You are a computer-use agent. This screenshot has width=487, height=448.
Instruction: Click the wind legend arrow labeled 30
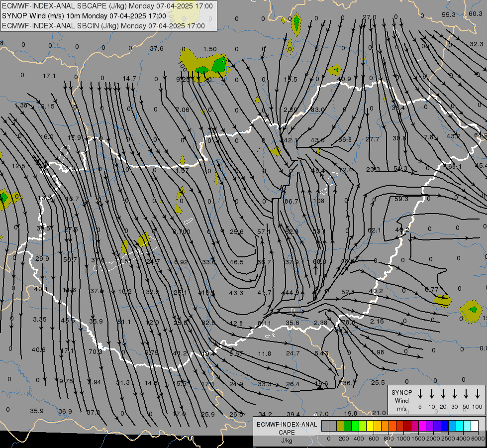point(454,394)
